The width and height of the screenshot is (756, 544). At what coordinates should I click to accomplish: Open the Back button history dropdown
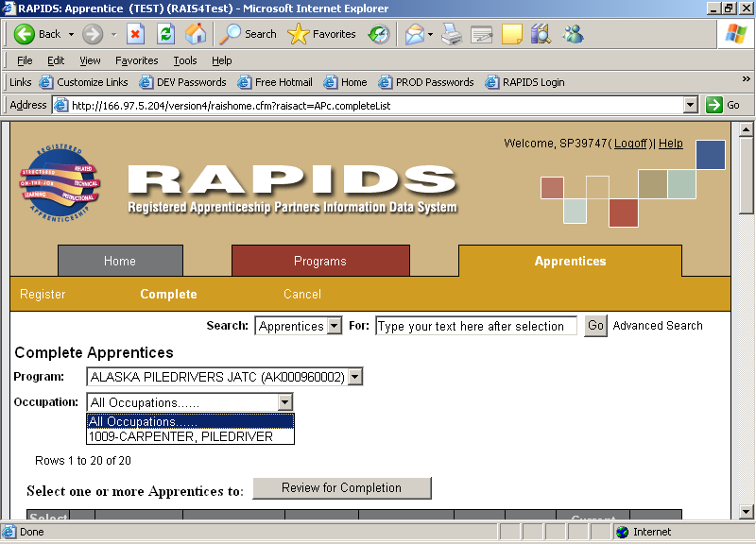pyautogui.click(x=72, y=34)
